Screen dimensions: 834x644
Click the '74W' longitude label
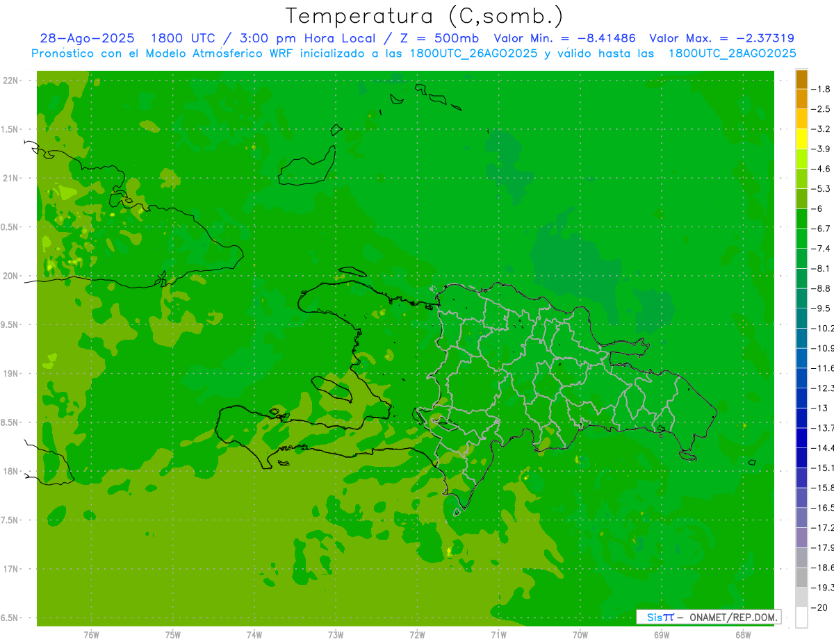click(x=254, y=635)
